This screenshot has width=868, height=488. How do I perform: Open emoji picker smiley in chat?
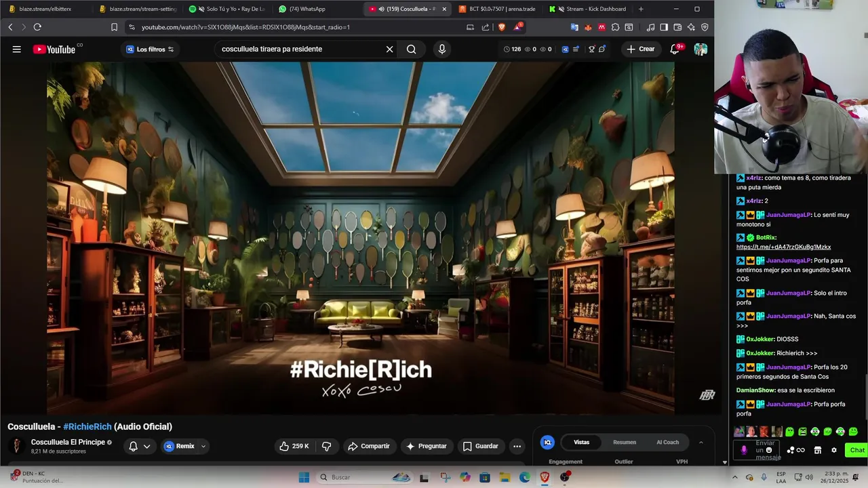tap(769, 450)
